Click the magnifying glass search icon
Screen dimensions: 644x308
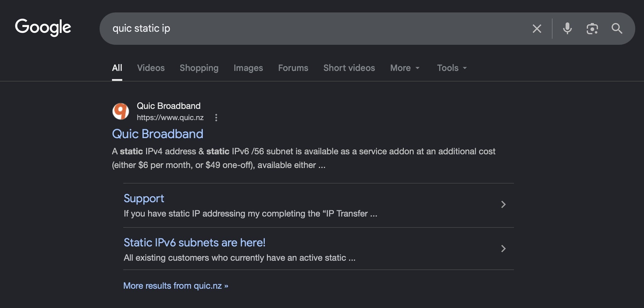(617, 29)
